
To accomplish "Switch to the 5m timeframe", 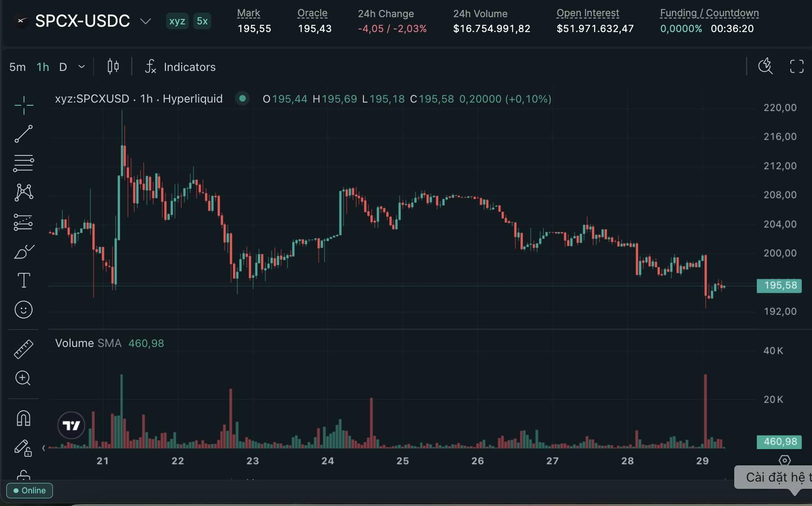I will [18, 67].
